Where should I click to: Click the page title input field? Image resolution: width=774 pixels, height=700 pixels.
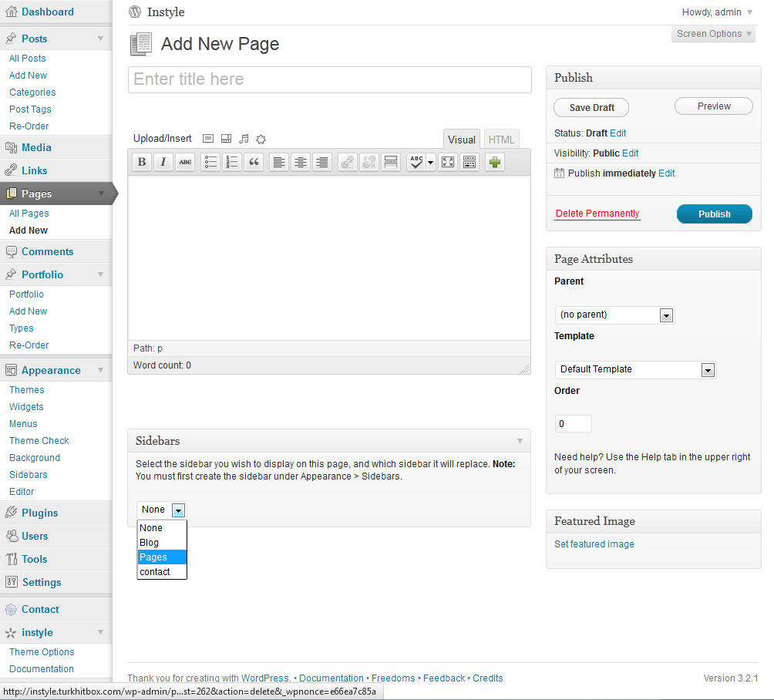tap(330, 79)
